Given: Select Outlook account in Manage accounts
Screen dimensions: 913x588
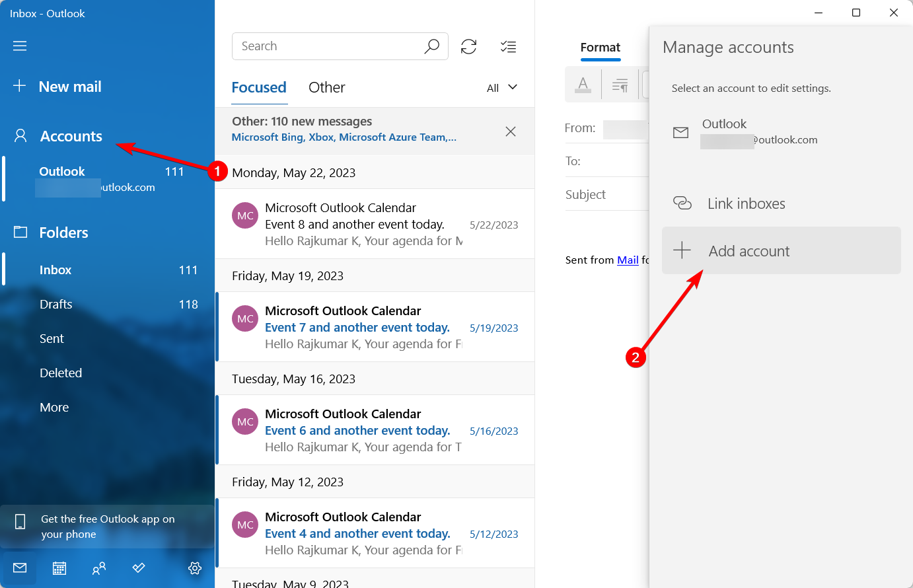Looking at the screenshot, I should [782, 131].
